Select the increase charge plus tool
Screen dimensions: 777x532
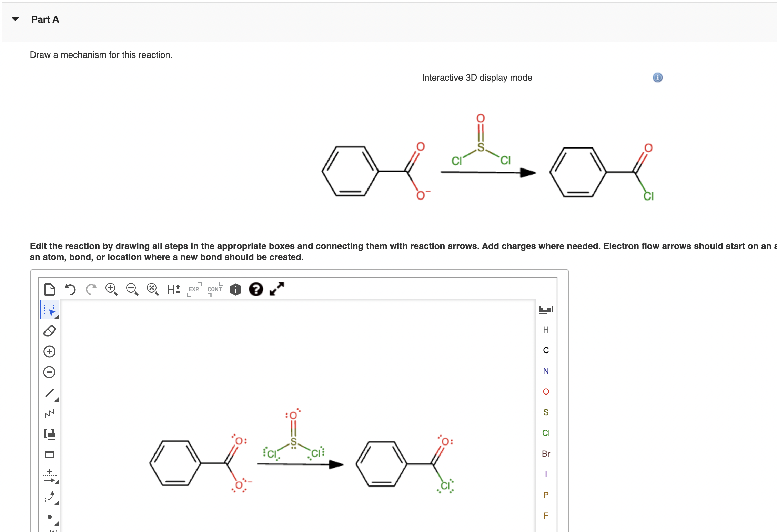coord(50,351)
